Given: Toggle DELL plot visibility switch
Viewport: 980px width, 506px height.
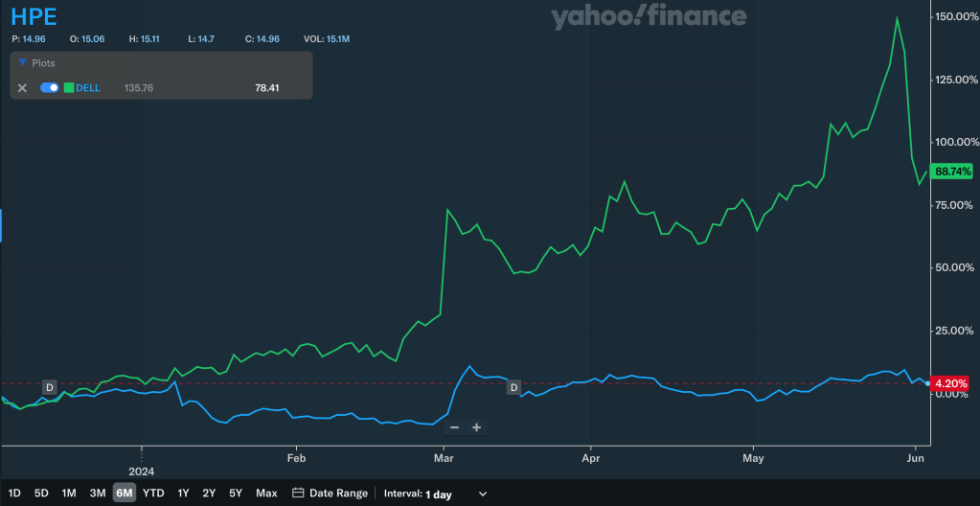Looking at the screenshot, I should (50, 88).
